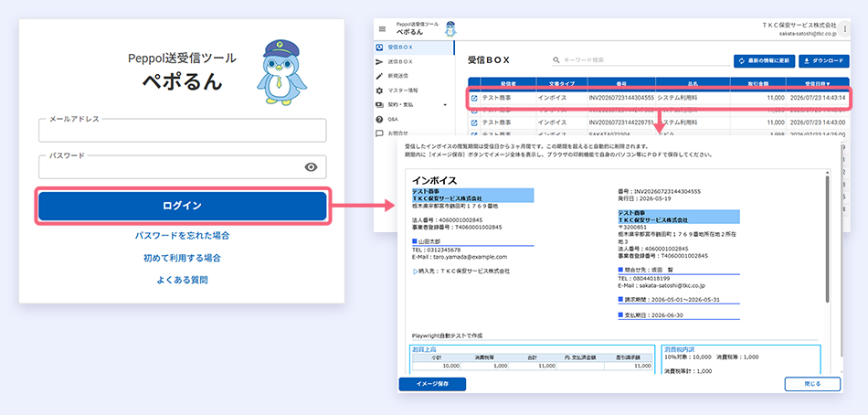Click the 閉じる button
The image size is (868, 415).
pyautogui.click(x=812, y=384)
